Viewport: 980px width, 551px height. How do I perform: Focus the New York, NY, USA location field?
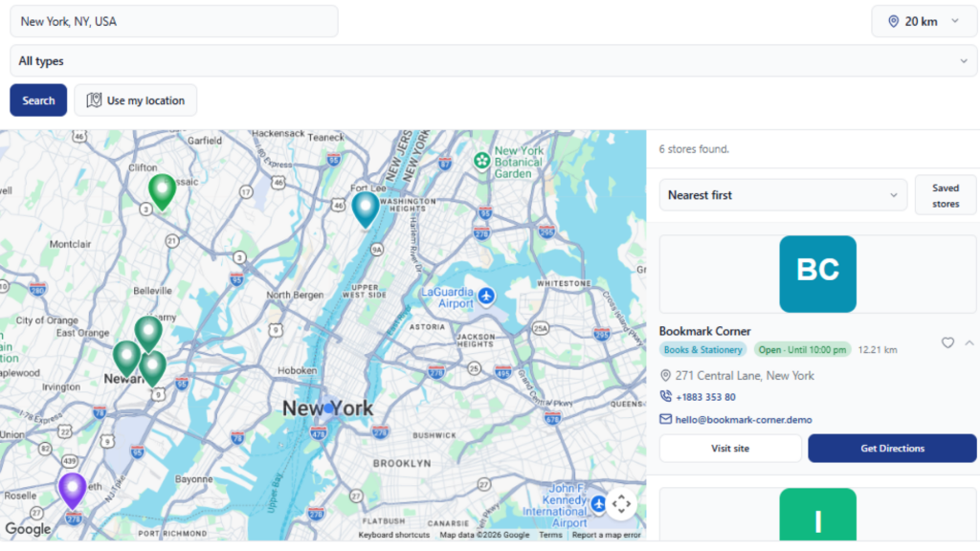(174, 21)
